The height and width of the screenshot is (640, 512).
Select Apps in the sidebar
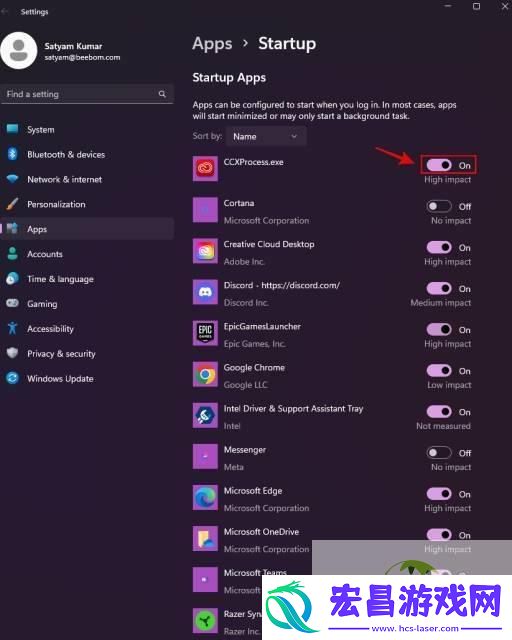[x=87, y=229]
